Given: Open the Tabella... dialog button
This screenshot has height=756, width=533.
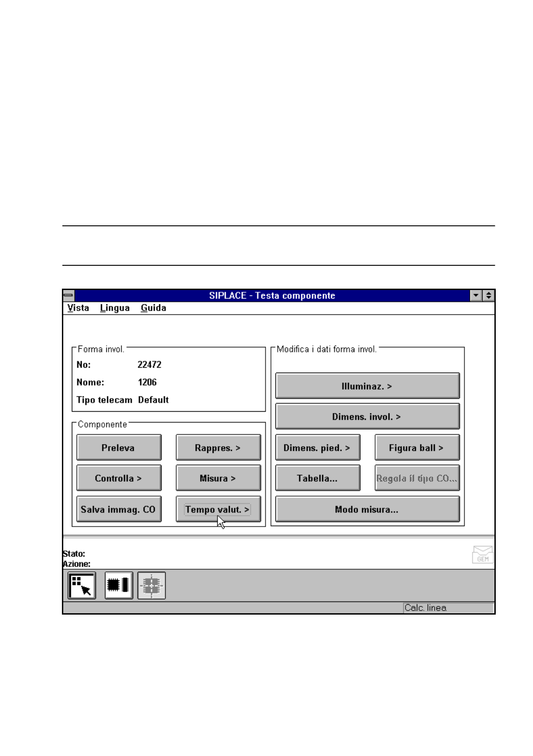Looking at the screenshot, I should 318,478.
